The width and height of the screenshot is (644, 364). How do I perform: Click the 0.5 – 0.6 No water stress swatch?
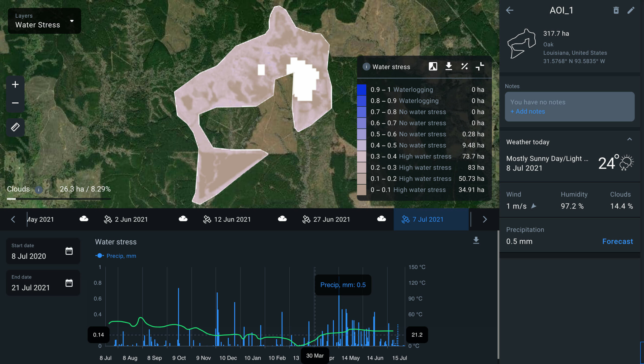pyautogui.click(x=361, y=134)
